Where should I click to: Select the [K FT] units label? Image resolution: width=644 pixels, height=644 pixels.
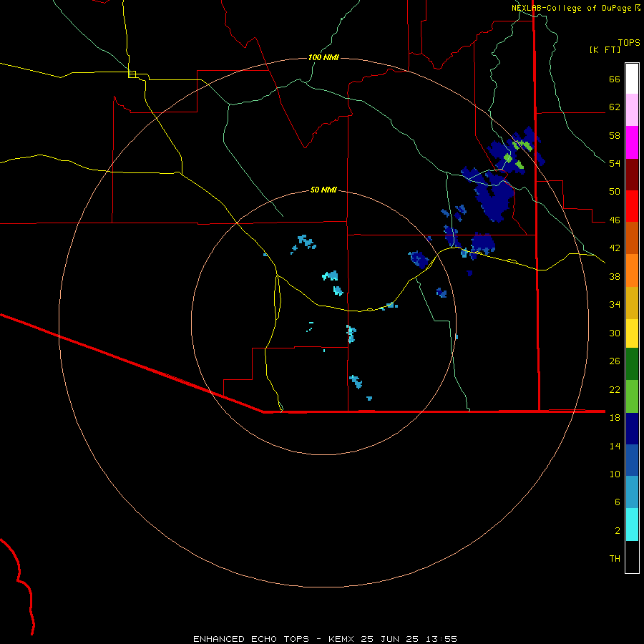click(605, 50)
